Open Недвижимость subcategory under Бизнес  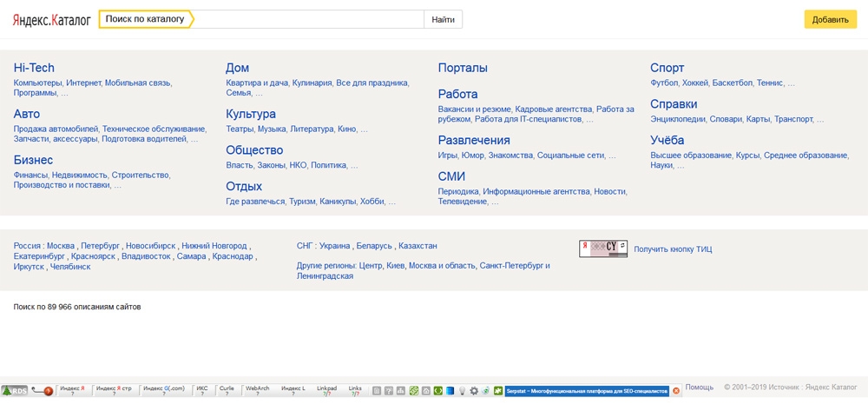79,175
